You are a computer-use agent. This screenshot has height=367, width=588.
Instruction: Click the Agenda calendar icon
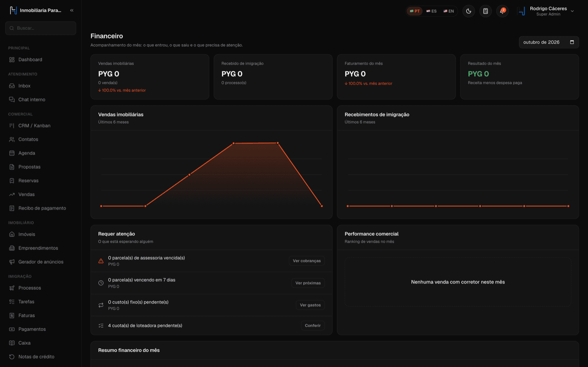pos(12,153)
